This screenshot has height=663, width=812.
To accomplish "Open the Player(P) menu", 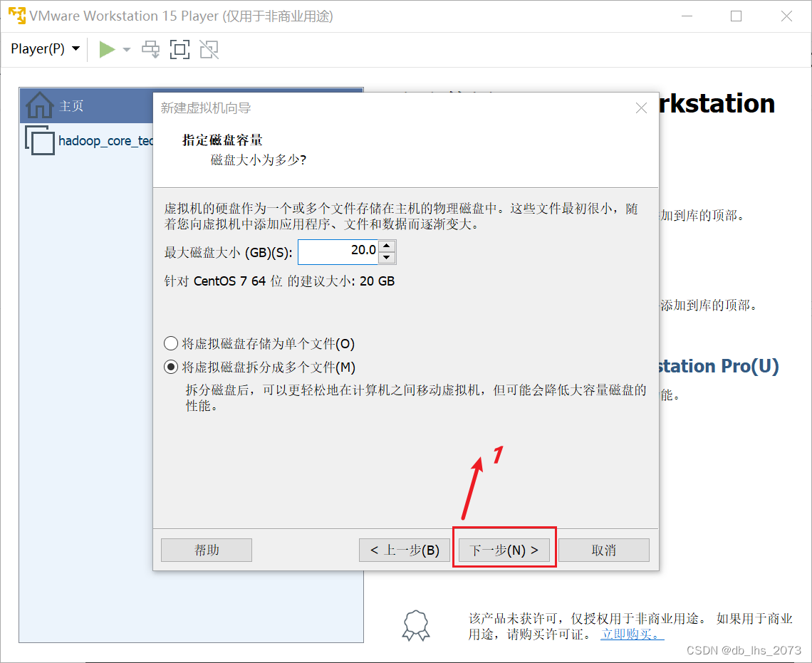I will point(46,49).
